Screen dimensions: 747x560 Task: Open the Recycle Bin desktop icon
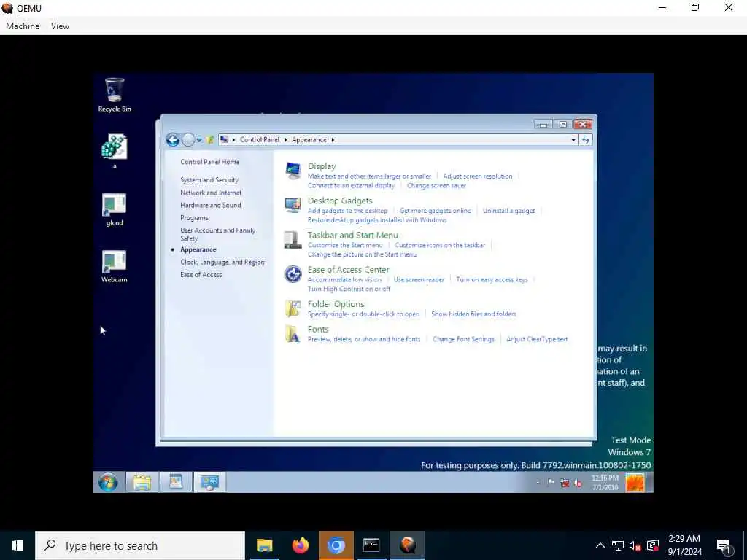coord(115,95)
